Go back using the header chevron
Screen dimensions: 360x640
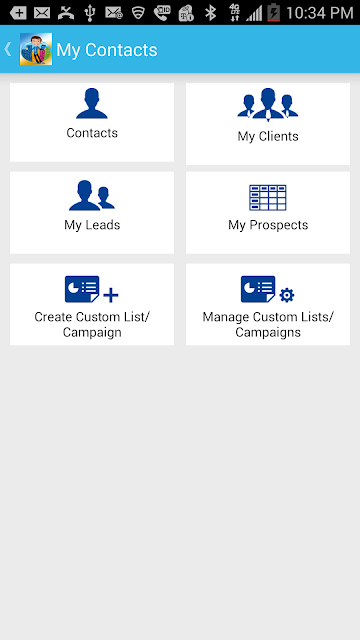8,49
